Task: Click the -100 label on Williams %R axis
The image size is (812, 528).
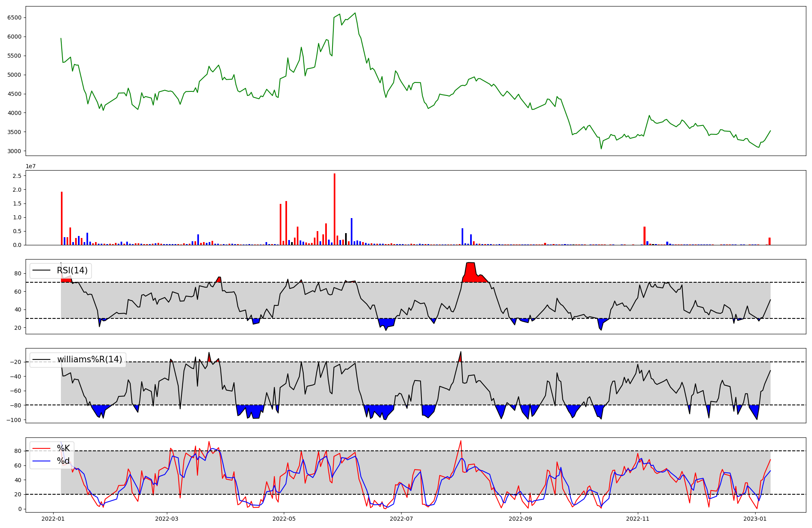Action: (x=14, y=420)
